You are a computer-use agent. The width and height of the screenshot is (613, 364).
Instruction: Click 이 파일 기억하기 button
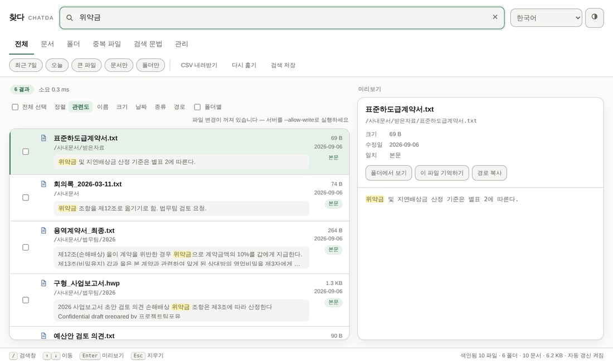click(442, 173)
